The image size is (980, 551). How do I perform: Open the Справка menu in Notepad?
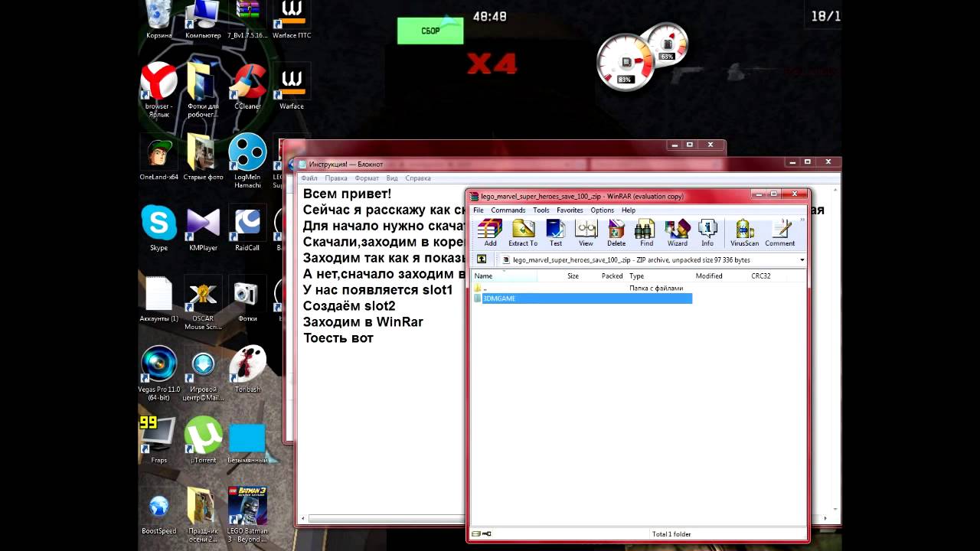tap(418, 178)
